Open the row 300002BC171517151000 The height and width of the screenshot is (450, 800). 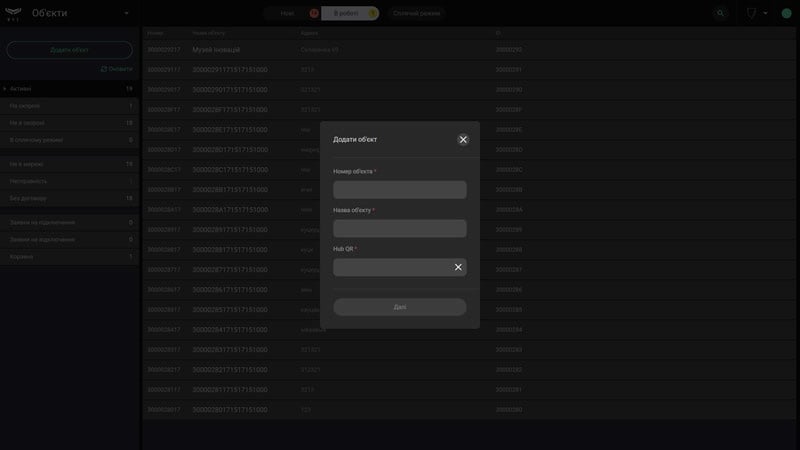[469, 170]
